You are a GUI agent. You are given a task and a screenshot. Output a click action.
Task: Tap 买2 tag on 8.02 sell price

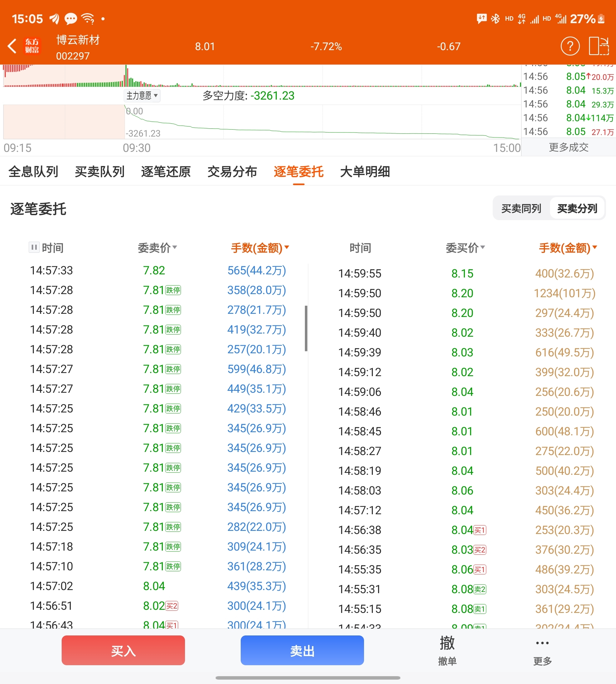coord(172,606)
